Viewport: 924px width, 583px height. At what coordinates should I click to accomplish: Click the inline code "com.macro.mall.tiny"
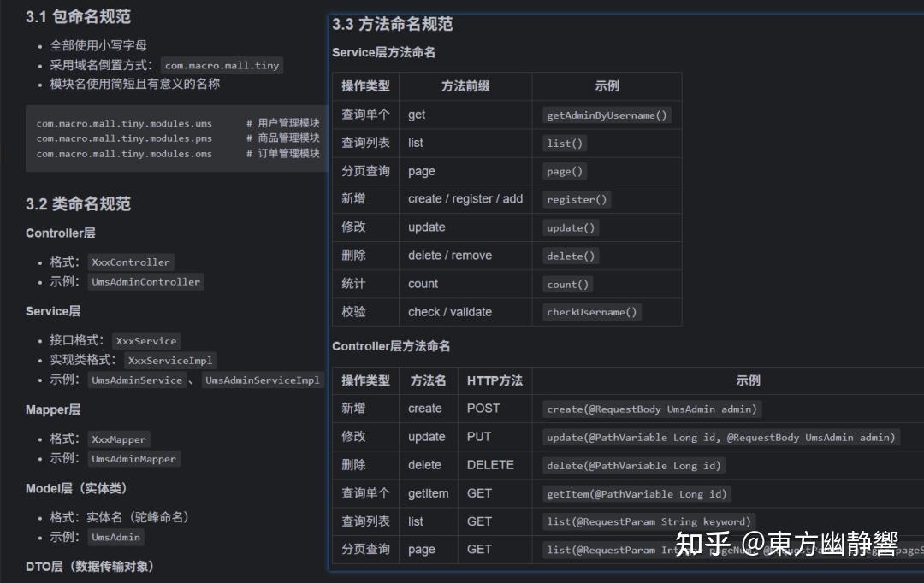(x=222, y=65)
